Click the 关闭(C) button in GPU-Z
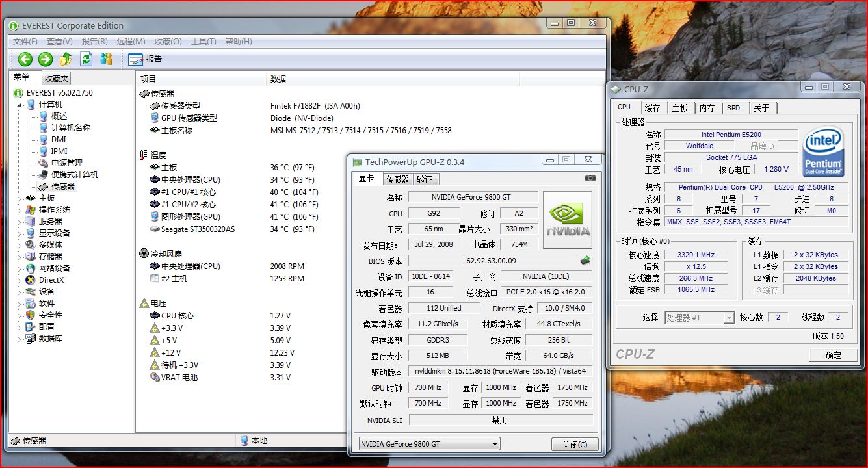 (x=575, y=445)
